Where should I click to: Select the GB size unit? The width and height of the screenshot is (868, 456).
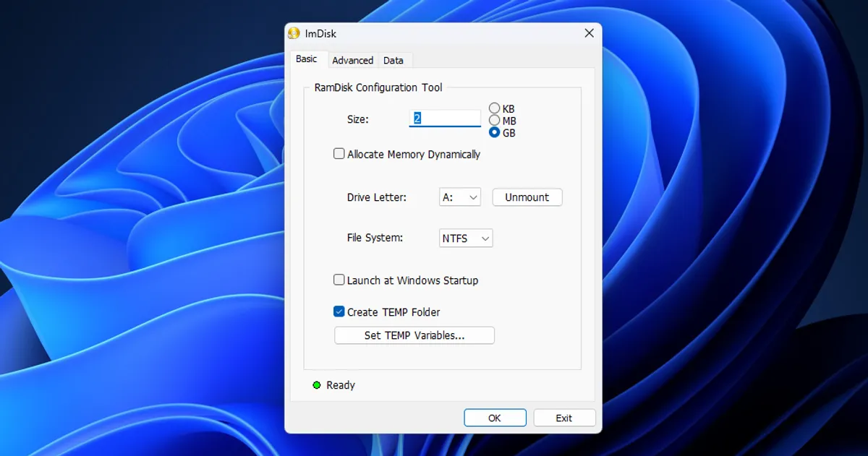tap(494, 132)
